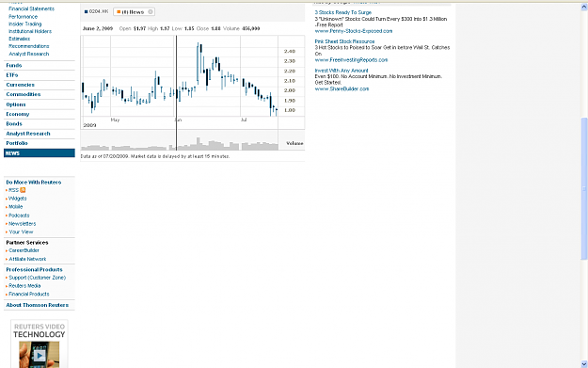Click the '3 Stocks Ready To Surge' ad
588x368 pixels.
point(343,12)
